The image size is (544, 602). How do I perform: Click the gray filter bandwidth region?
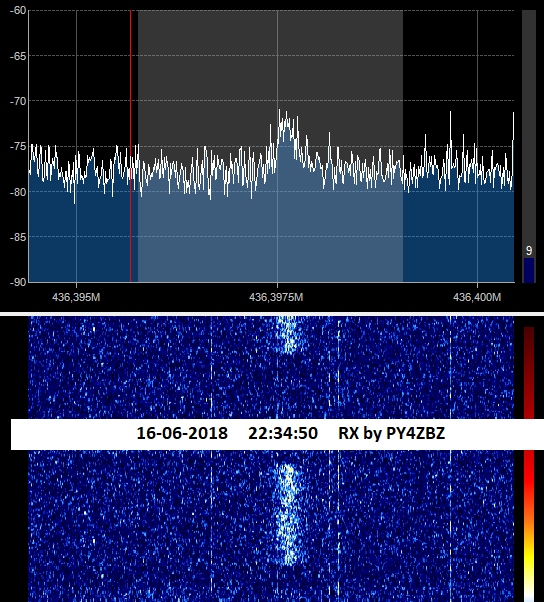click(x=270, y=146)
